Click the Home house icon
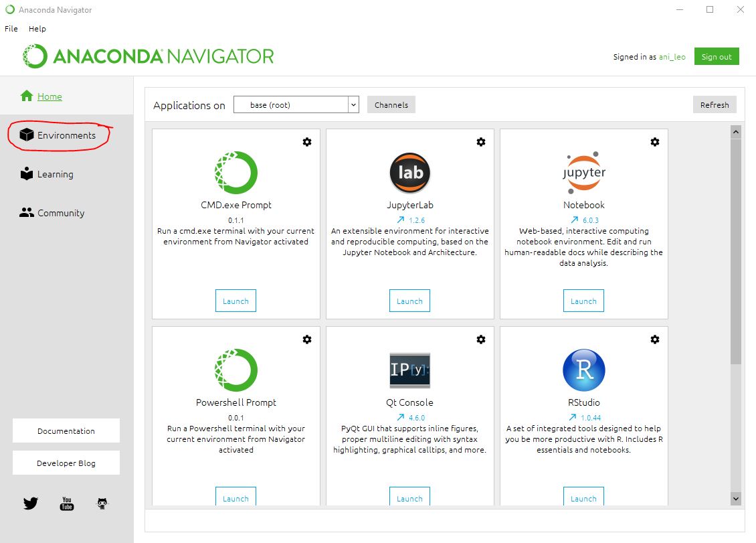The height and width of the screenshot is (543, 756). click(27, 96)
